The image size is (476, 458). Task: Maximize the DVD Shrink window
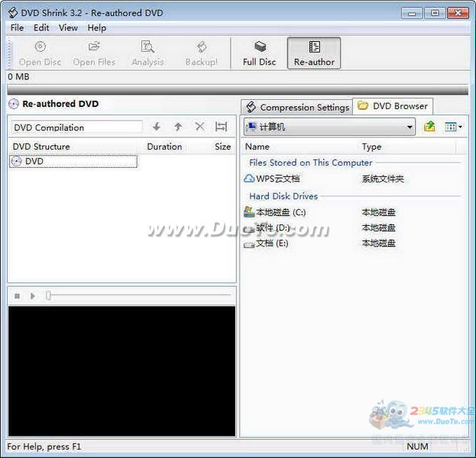point(435,13)
